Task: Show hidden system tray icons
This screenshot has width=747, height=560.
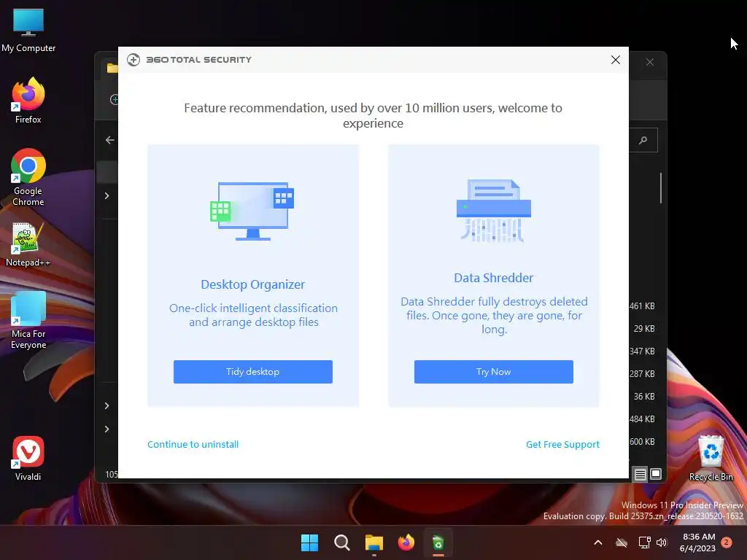Action: coord(598,542)
